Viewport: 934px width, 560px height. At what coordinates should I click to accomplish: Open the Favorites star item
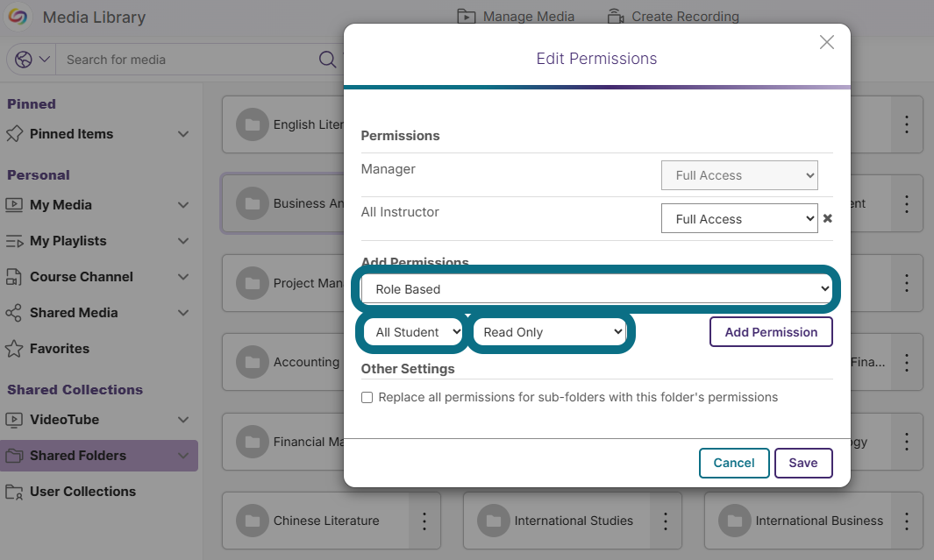point(60,349)
